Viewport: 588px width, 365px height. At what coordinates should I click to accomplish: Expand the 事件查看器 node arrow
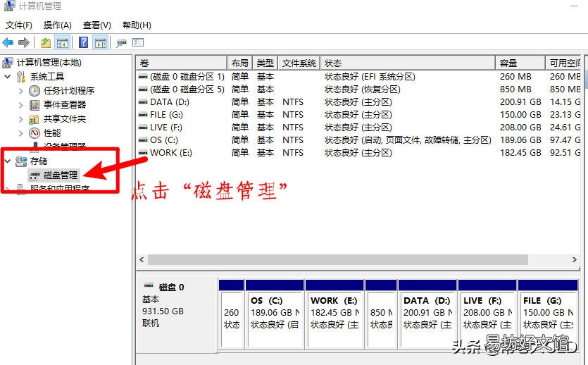point(21,105)
